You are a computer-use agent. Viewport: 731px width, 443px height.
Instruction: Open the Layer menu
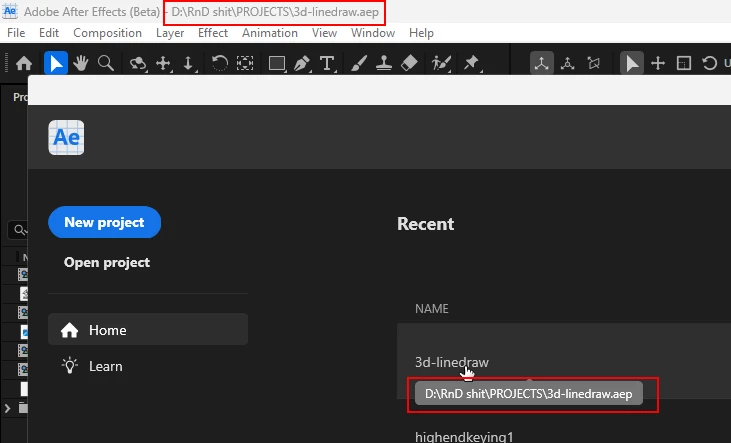170,33
